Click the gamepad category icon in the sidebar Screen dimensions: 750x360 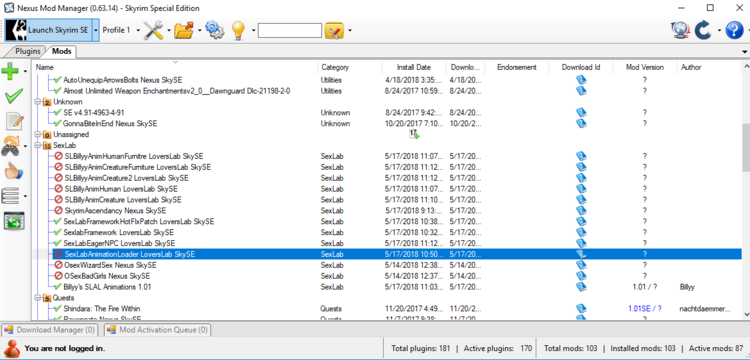tap(11, 146)
